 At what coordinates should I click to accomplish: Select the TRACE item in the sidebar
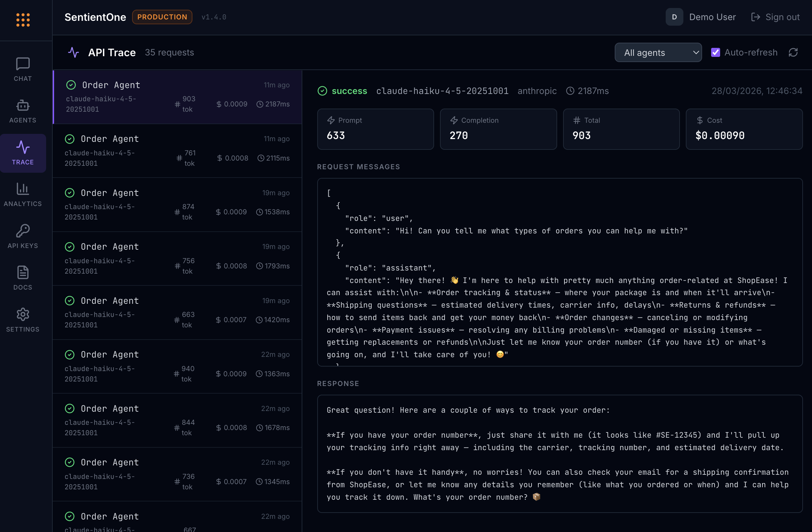pos(23,153)
